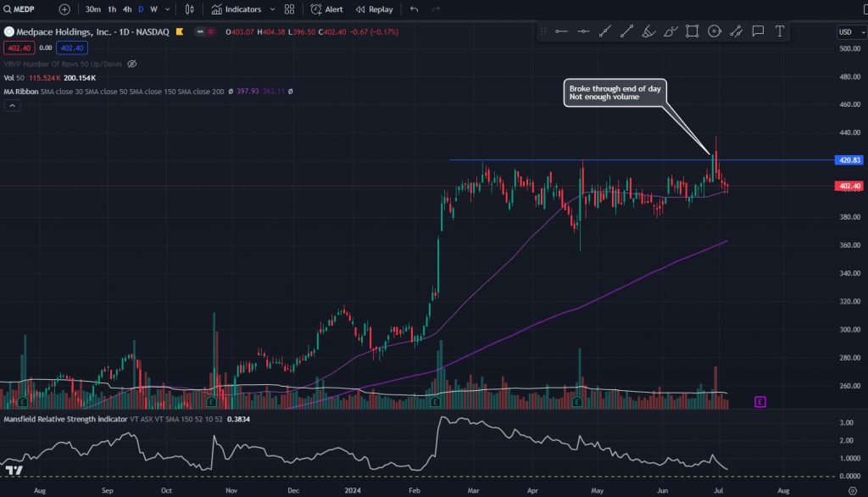Viewport: 868px width, 497px height.
Task: Select the rectangle drawing tool
Action: pyautogui.click(x=693, y=31)
